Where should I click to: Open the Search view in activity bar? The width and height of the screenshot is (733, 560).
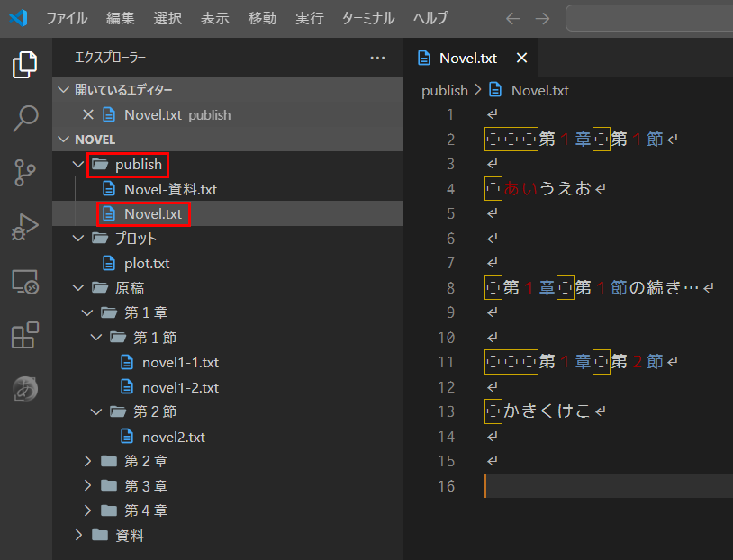[x=25, y=118]
